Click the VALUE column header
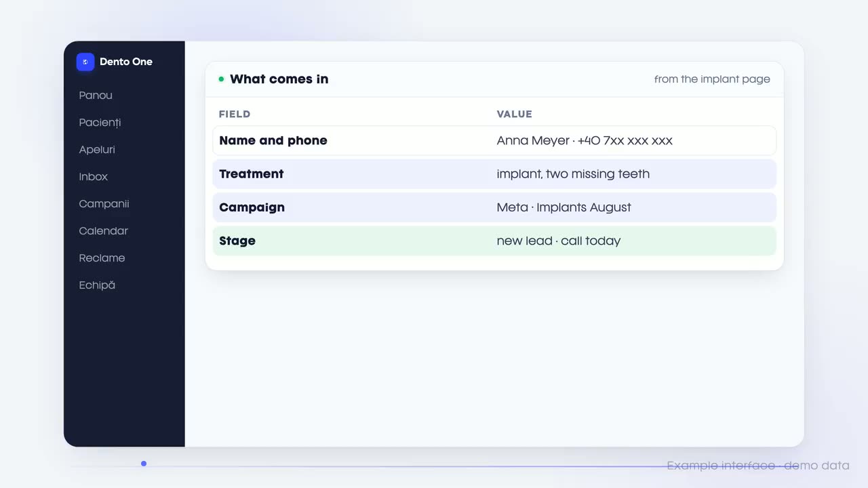 click(515, 114)
